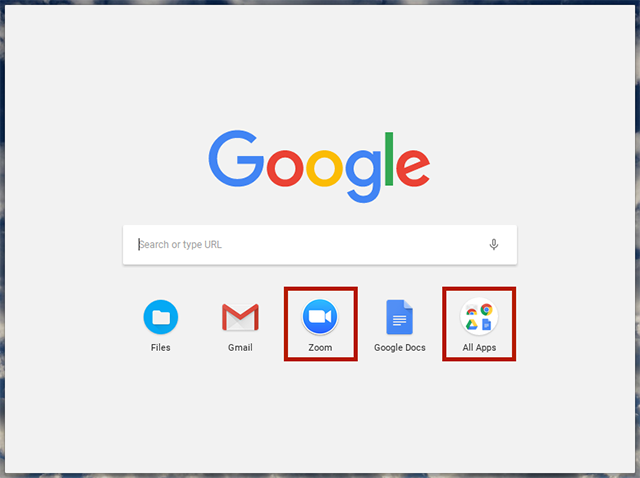Open the All Apps launcher icon
The image size is (640, 478).
click(479, 317)
